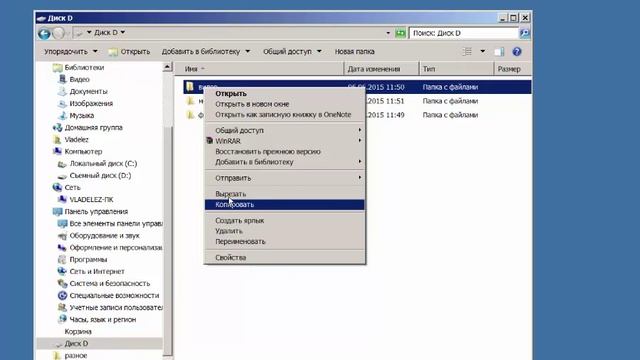Screen dimensions: 640x360
Task: Select Оборудование и звук
Action: [104, 236]
